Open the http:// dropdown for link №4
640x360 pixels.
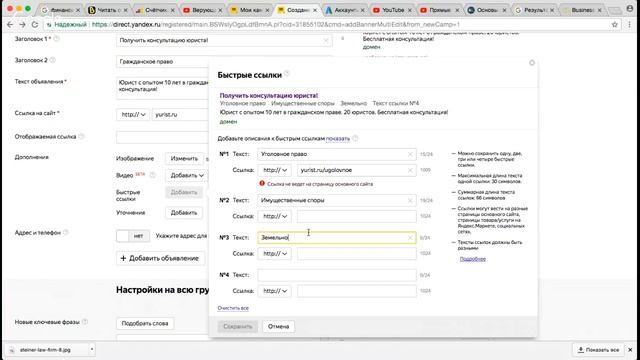pyautogui.click(x=275, y=291)
